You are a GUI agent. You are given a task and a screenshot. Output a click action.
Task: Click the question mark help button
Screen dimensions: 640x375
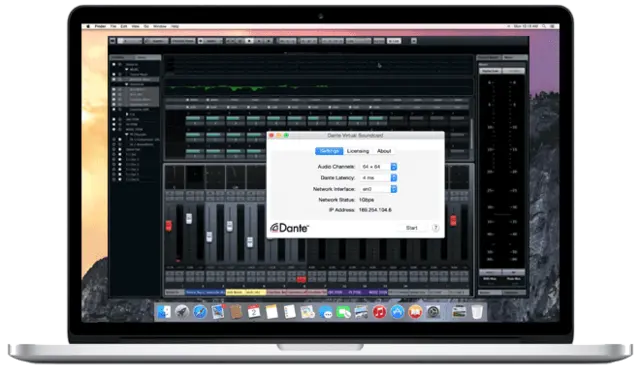(x=436, y=228)
